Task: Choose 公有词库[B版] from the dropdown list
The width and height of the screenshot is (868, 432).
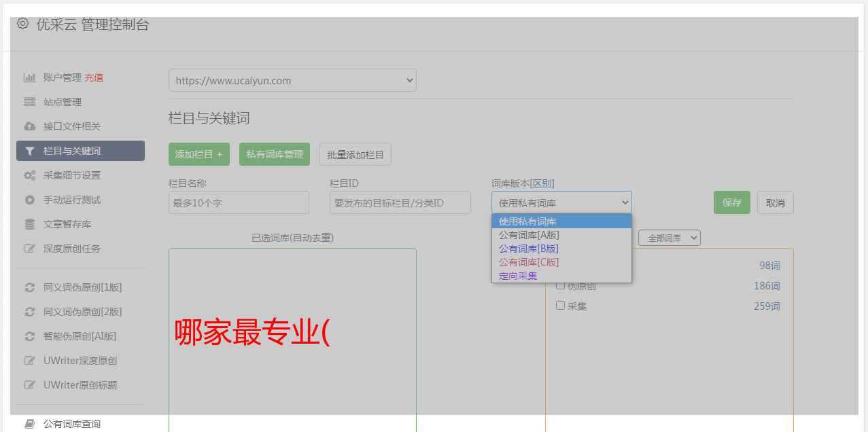Action: (561, 249)
